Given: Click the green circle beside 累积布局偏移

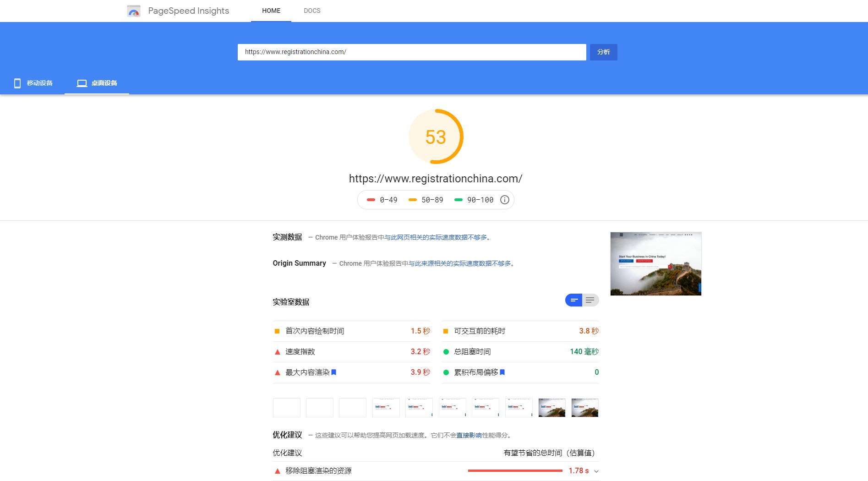Looking at the screenshot, I should (446, 372).
